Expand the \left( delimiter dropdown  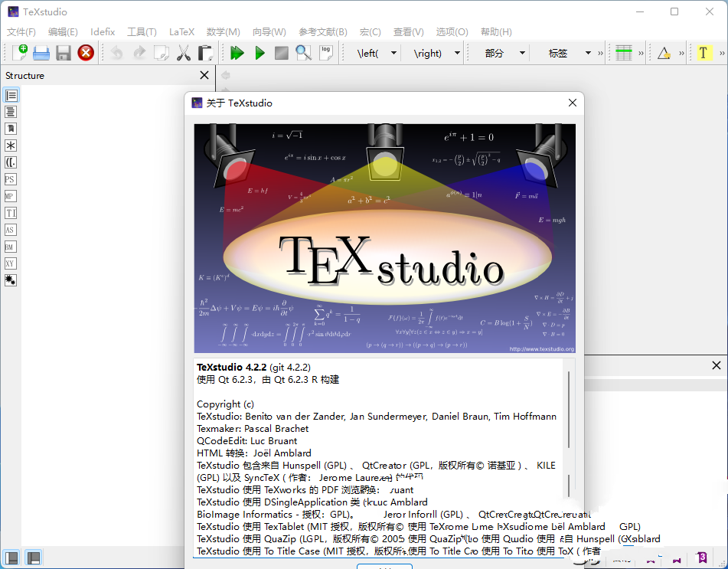click(393, 53)
